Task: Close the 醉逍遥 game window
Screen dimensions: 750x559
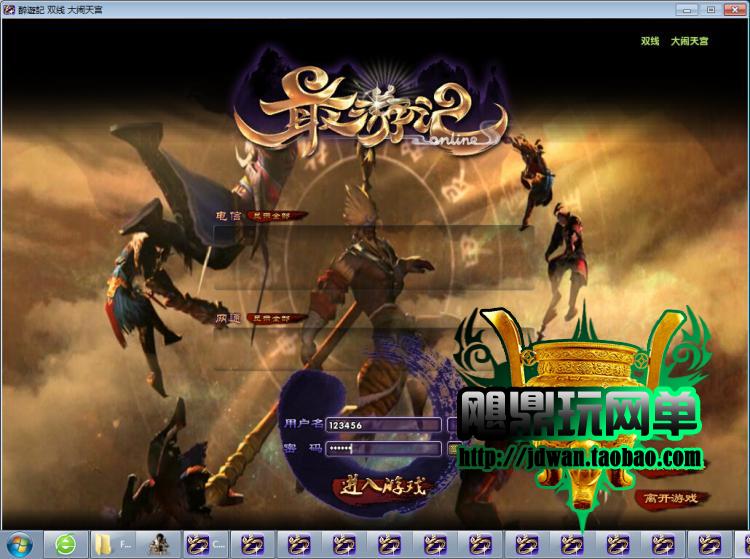Action: pyautogui.click(x=734, y=10)
